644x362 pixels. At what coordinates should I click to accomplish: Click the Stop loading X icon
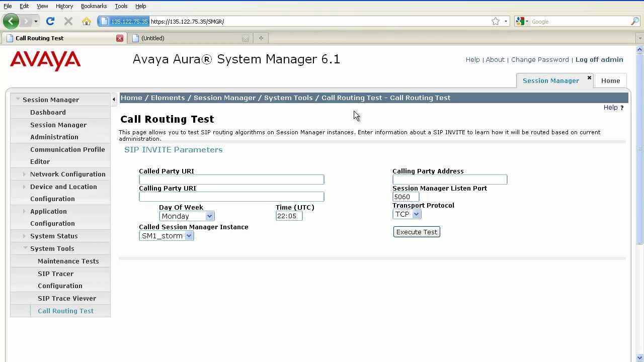click(x=68, y=21)
